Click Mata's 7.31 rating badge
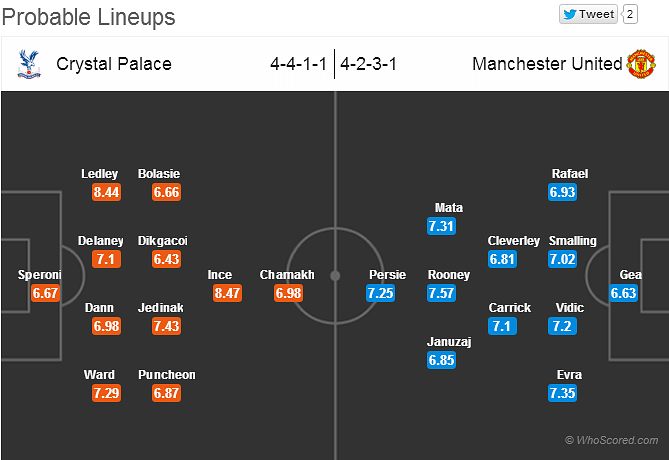 tap(441, 226)
